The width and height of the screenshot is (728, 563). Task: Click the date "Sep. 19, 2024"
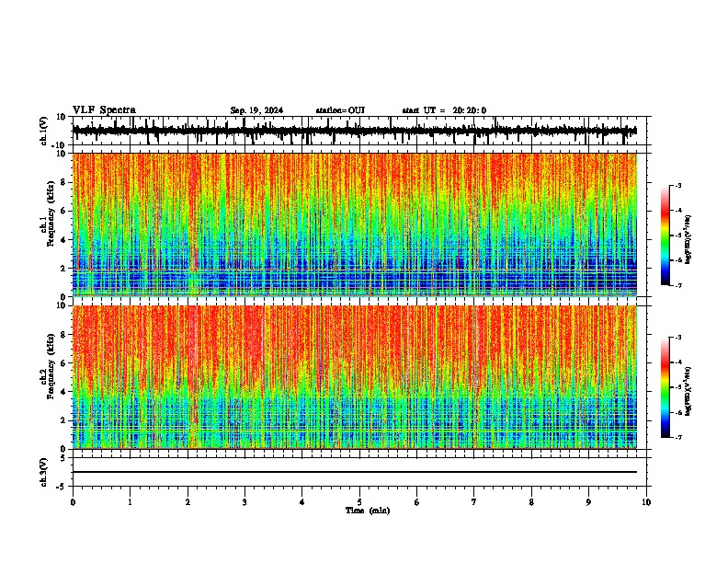256,110
